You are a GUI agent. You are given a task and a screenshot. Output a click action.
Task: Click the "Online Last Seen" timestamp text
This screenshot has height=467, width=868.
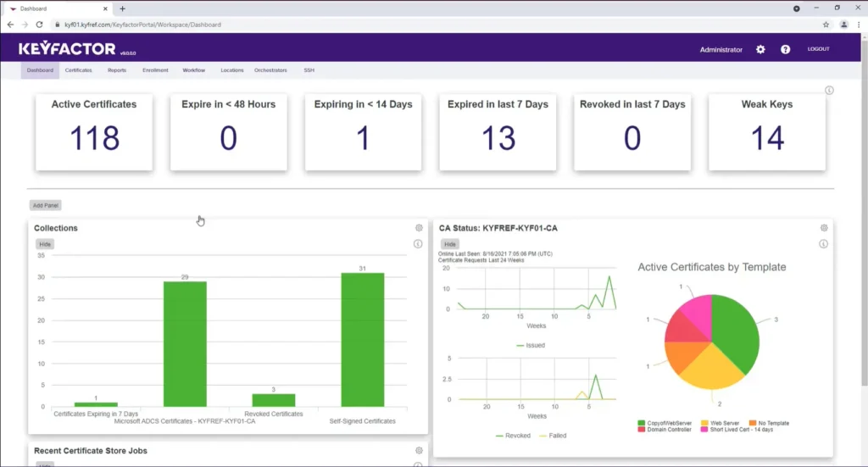coord(495,254)
